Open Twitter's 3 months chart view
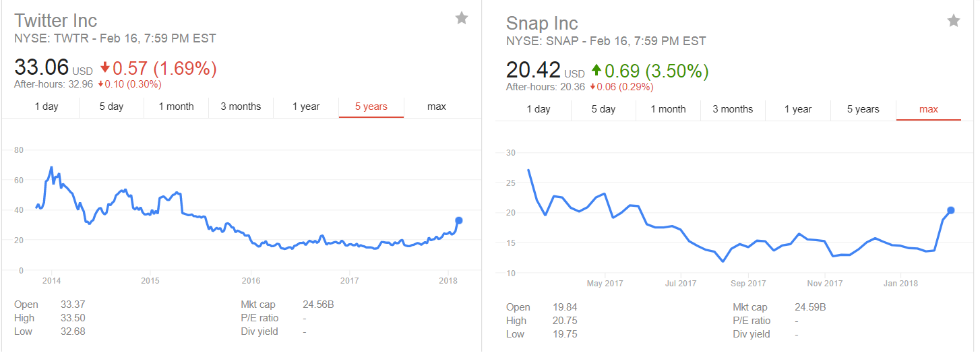 (241, 106)
